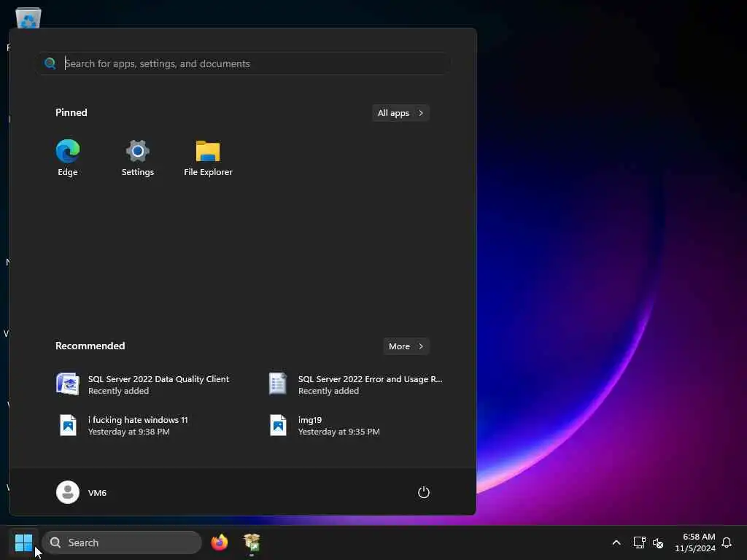The image size is (747, 560).
Task: Click the Windows Start button on the taskbar
Action: point(23,542)
